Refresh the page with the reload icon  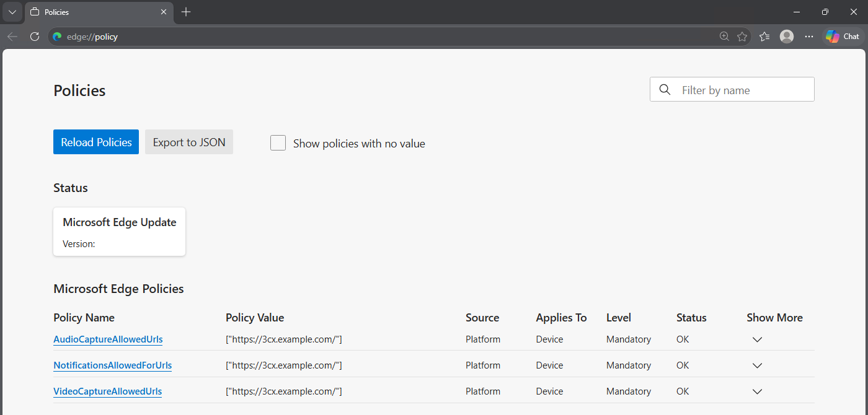click(35, 37)
